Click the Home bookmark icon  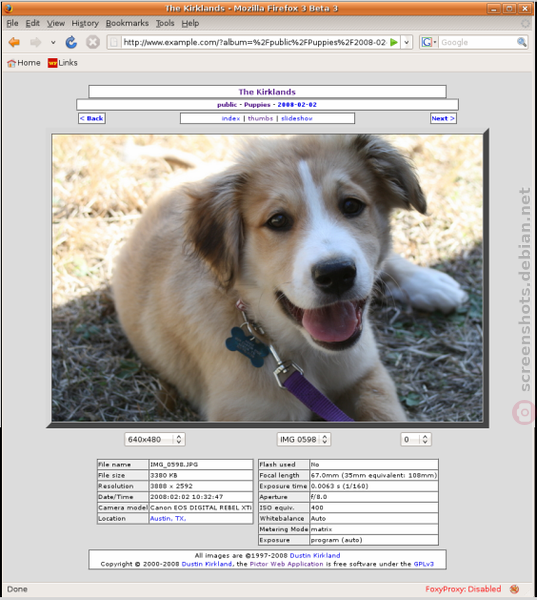click(x=11, y=63)
